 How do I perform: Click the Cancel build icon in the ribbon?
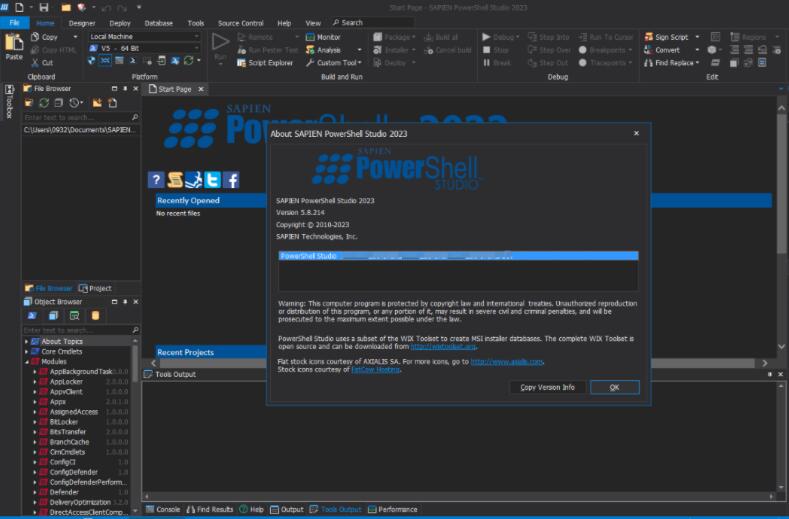click(x=429, y=50)
